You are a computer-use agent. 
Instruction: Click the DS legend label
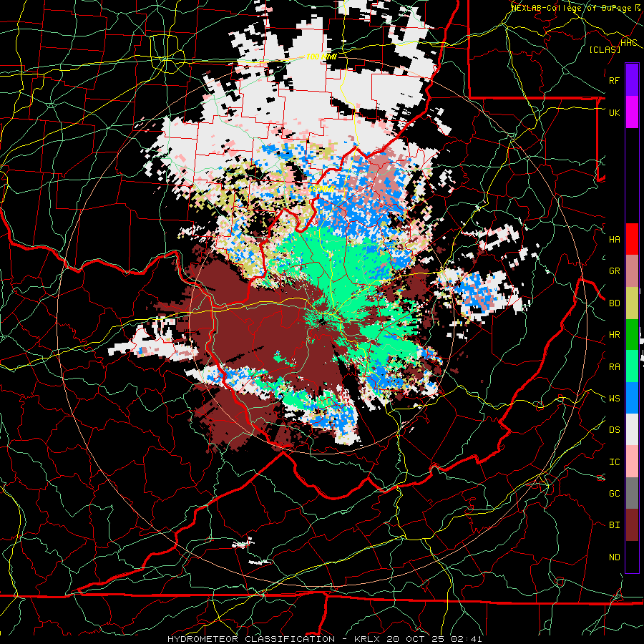pyautogui.click(x=614, y=429)
